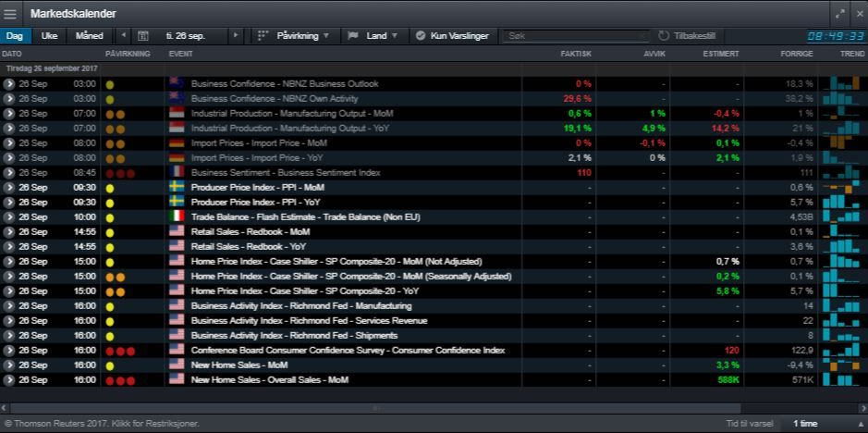This screenshot has width=868, height=433.
Task: Click the expand window icon
Action: click(x=839, y=14)
